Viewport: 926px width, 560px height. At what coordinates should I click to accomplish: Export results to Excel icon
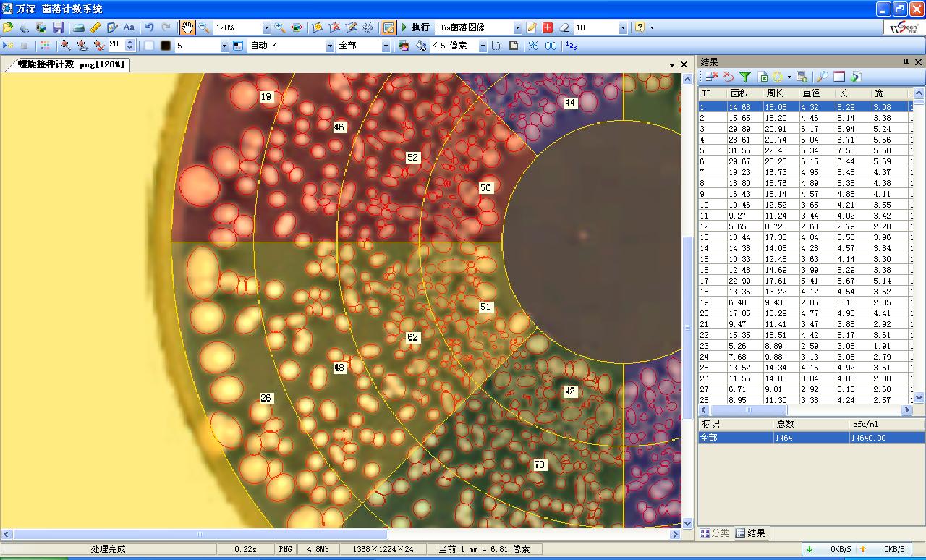763,77
